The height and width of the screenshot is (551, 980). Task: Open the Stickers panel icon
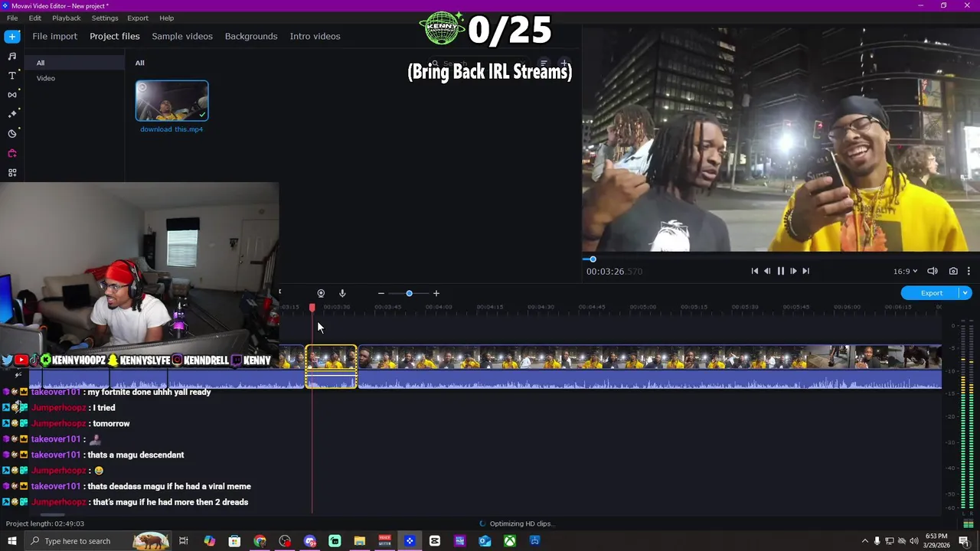click(x=12, y=134)
